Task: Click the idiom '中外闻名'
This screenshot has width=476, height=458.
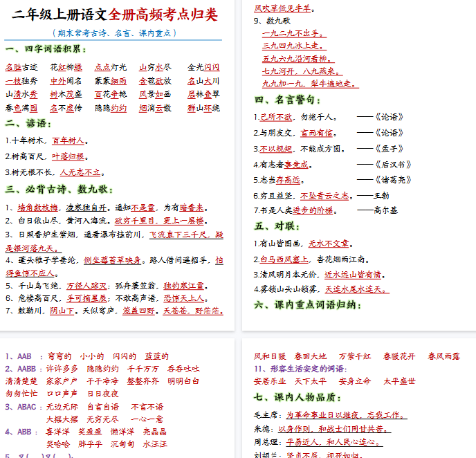Action: (66, 81)
